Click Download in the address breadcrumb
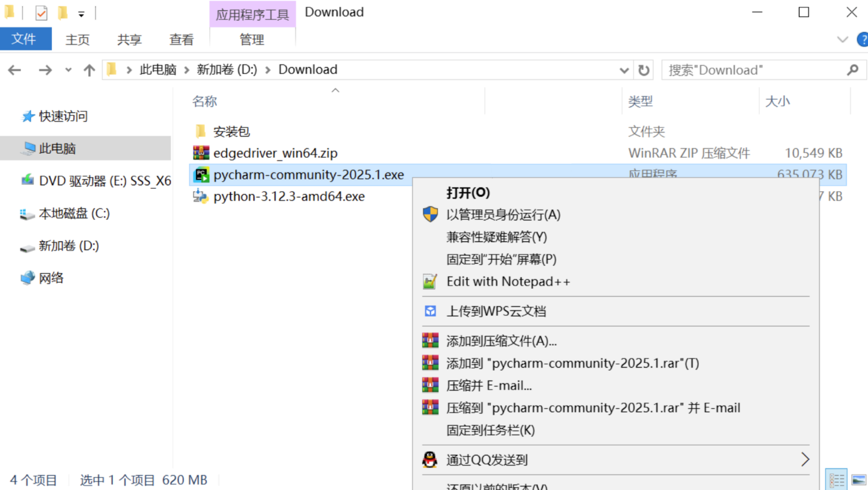This screenshot has width=868, height=490. point(308,70)
